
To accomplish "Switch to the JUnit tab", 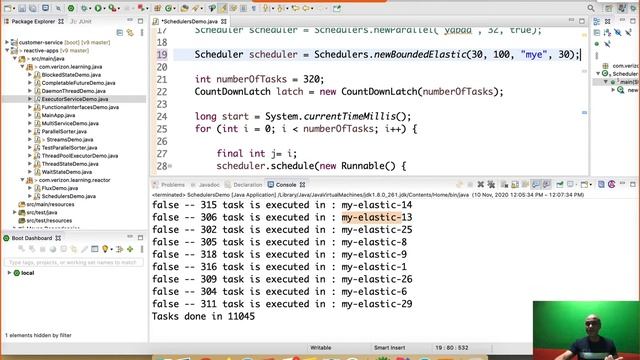I will [x=81, y=21].
